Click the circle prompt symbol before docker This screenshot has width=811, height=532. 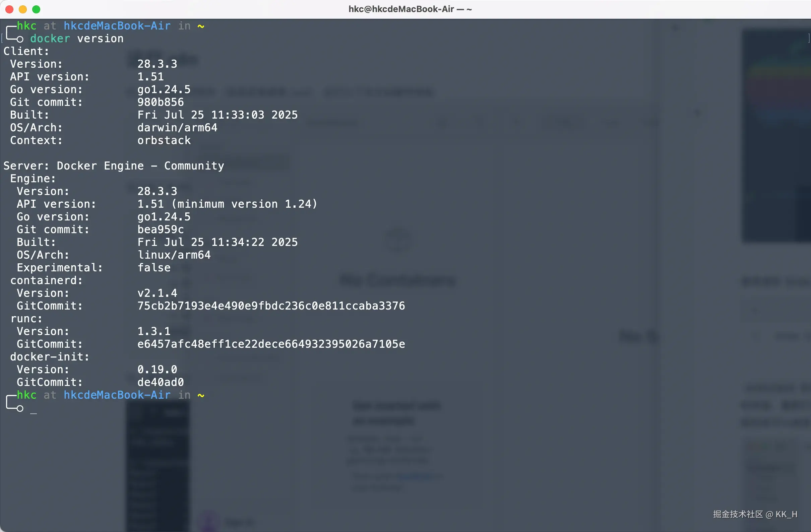(20, 39)
